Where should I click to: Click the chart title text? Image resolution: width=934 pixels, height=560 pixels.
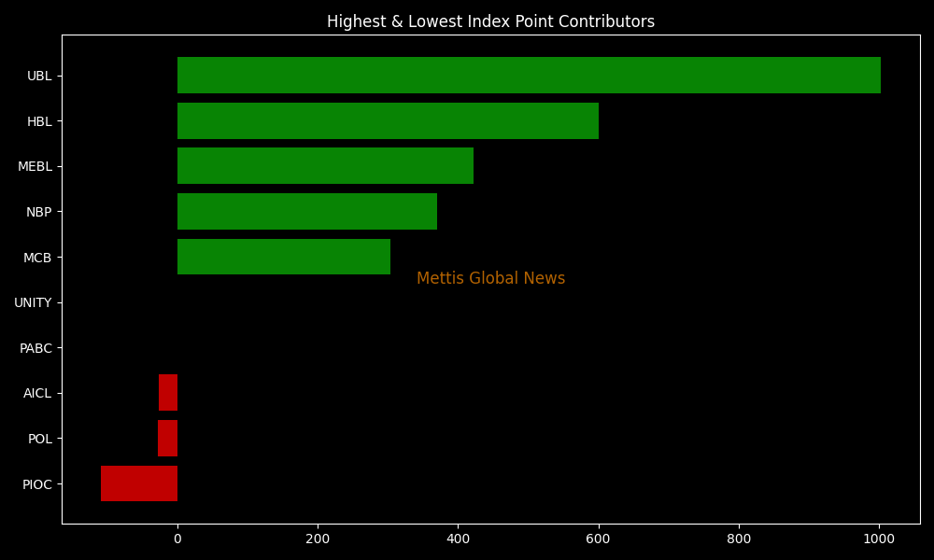(490, 21)
